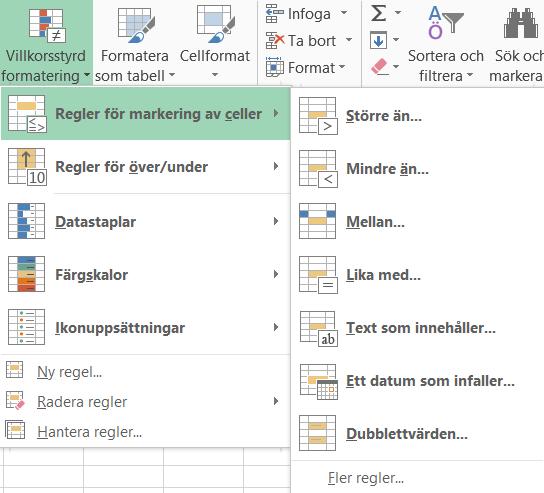Screen dimensions: 544x493
Task: Choose Text som innehåller... menu entry
Action: pyautogui.click(x=416, y=328)
